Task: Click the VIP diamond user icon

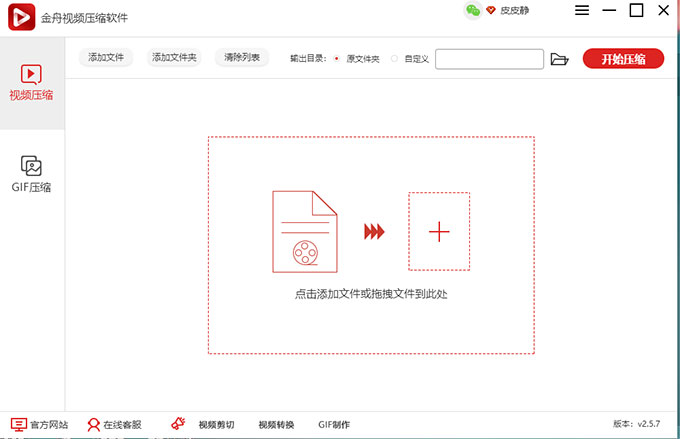Action: click(491, 11)
